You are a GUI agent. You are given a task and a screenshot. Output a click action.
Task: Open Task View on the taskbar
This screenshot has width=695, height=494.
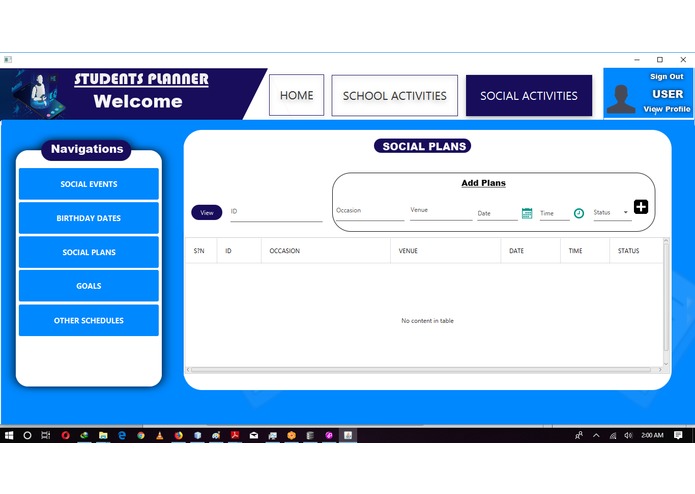pyautogui.click(x=46, y=435)
